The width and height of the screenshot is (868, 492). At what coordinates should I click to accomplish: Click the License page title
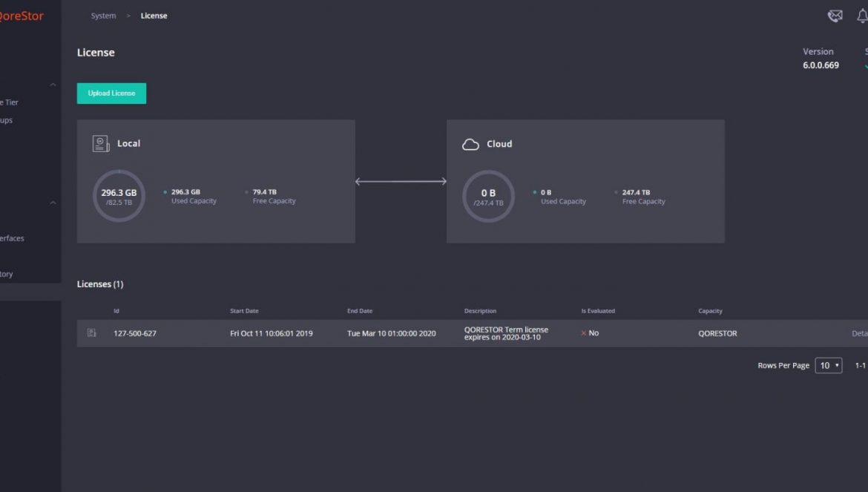pos(96,53)
